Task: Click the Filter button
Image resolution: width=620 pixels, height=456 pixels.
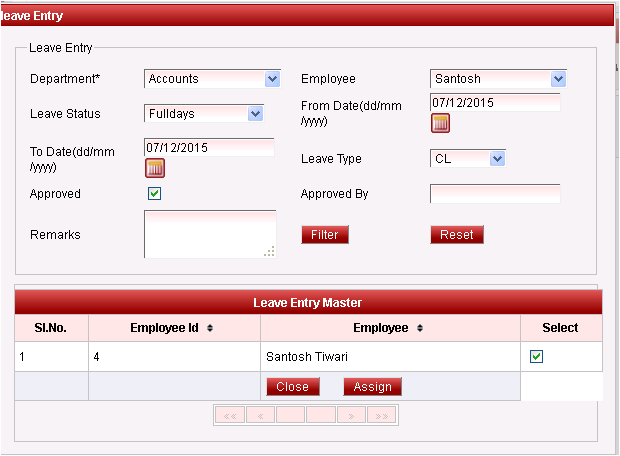Action: 325,235
